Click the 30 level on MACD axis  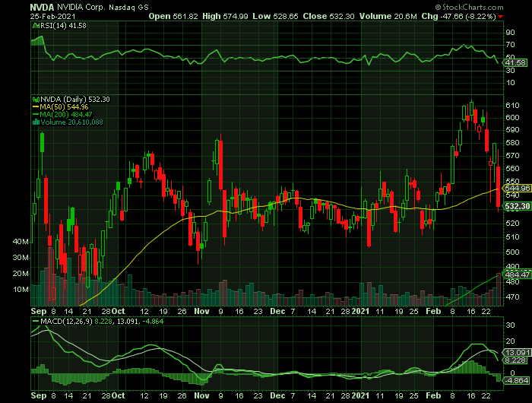(x=510, y=325)
